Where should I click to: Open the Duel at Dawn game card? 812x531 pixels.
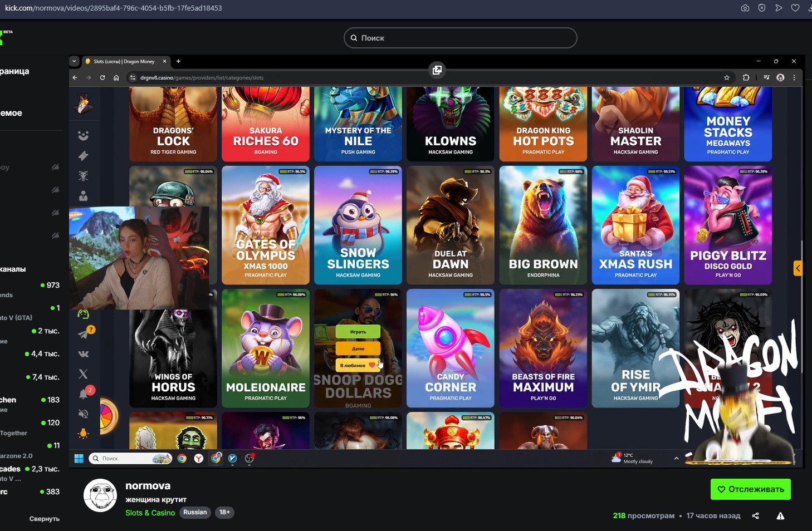[451, 225]
